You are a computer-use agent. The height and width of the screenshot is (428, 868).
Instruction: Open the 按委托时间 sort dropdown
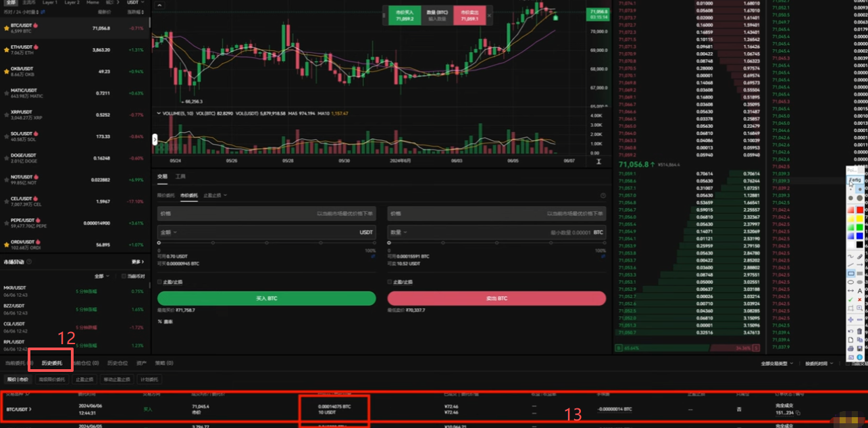click(818, 364)
